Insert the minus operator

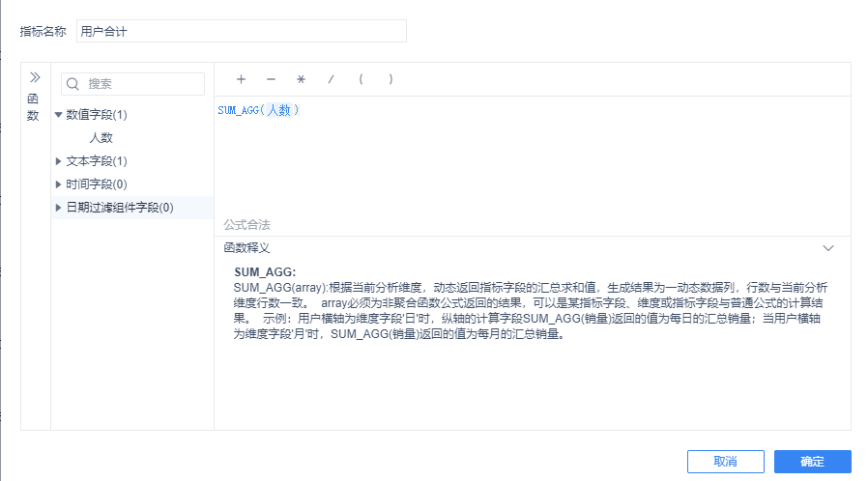(271, 79)
